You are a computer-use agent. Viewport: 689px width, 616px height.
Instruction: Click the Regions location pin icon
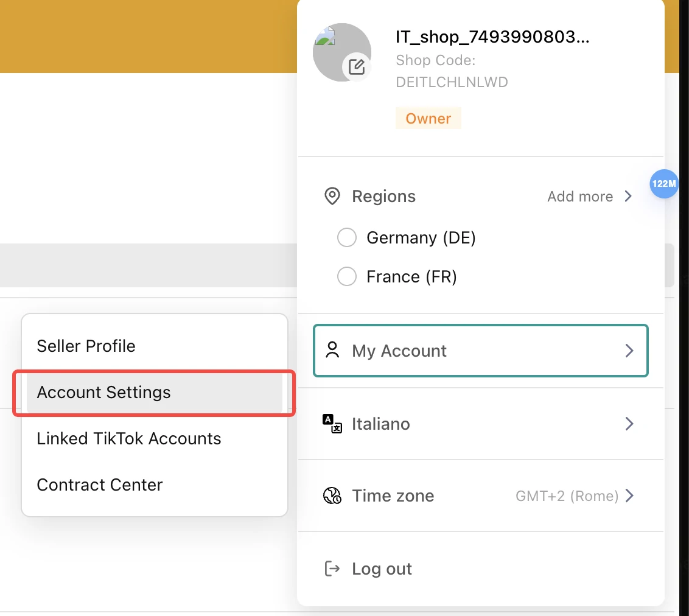(332, 197)
